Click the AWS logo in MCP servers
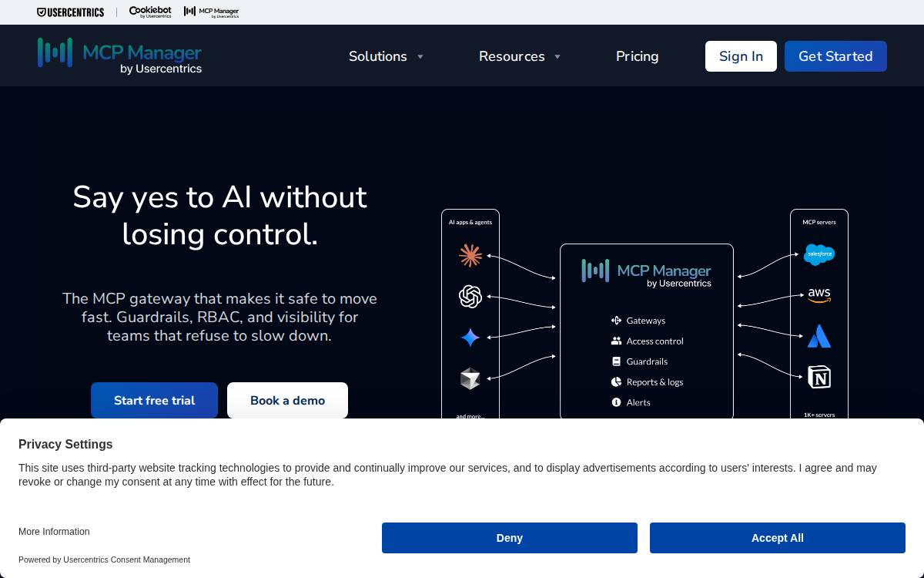Screen dimensions: 924x578 tap(819, 296)
